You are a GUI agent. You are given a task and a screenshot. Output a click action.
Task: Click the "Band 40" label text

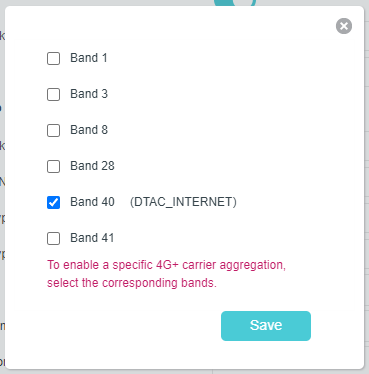92,202
